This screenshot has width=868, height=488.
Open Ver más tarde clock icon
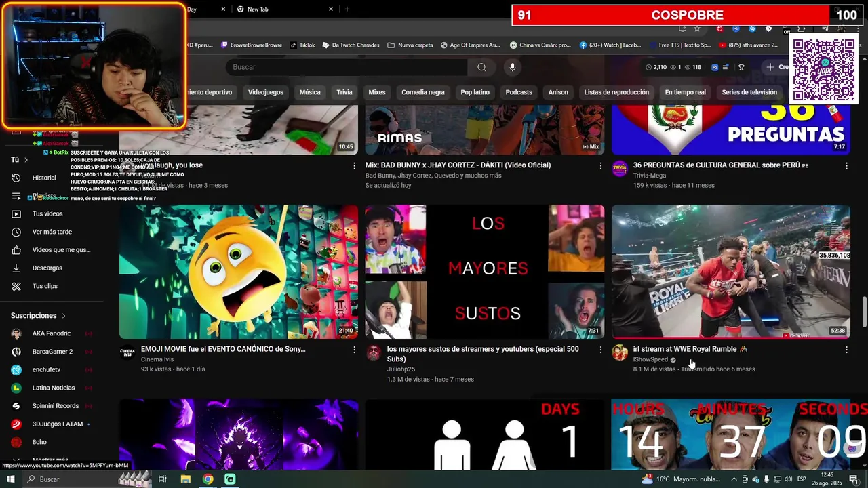click(16, 232)
